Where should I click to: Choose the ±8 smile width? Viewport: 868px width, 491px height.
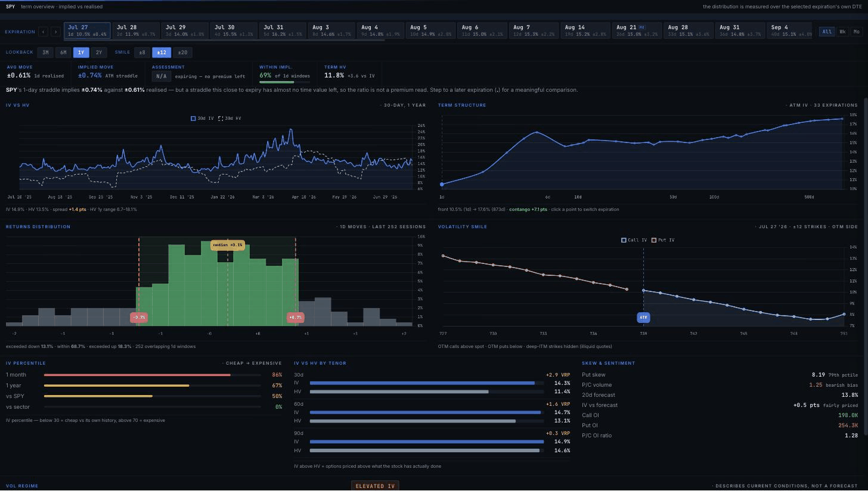(142, 52)
